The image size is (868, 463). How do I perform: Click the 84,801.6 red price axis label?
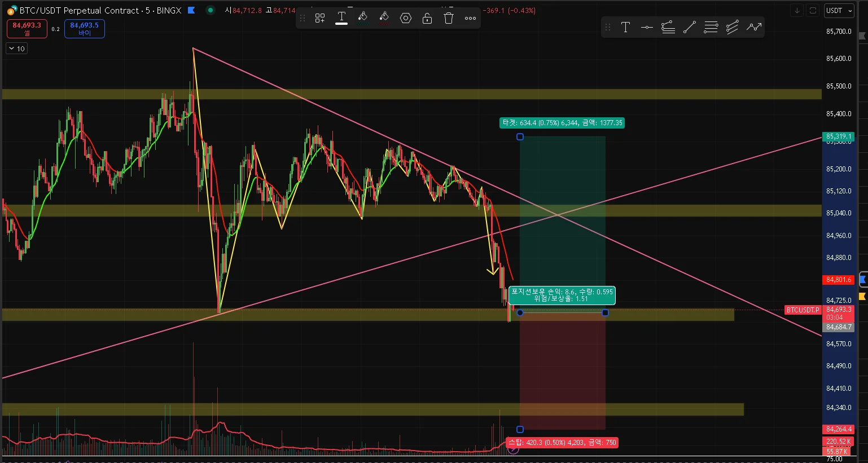(839, 280)
